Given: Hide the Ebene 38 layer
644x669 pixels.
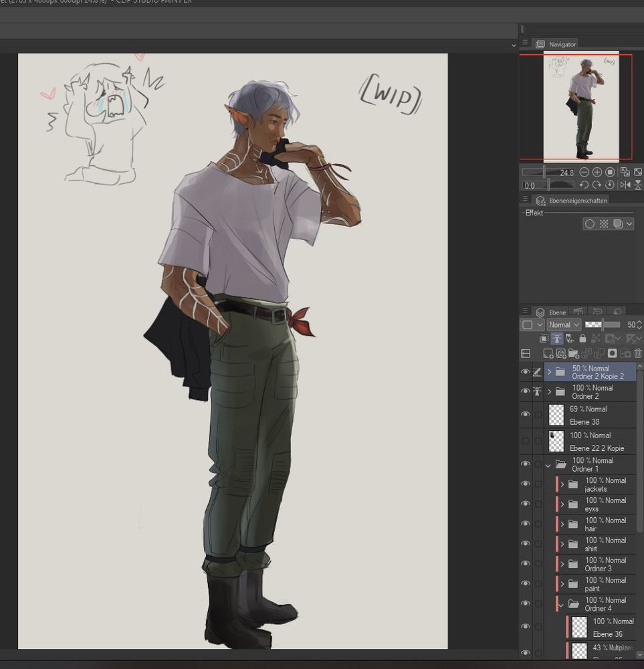Looking at the screenshot, I should click(526, 414).
